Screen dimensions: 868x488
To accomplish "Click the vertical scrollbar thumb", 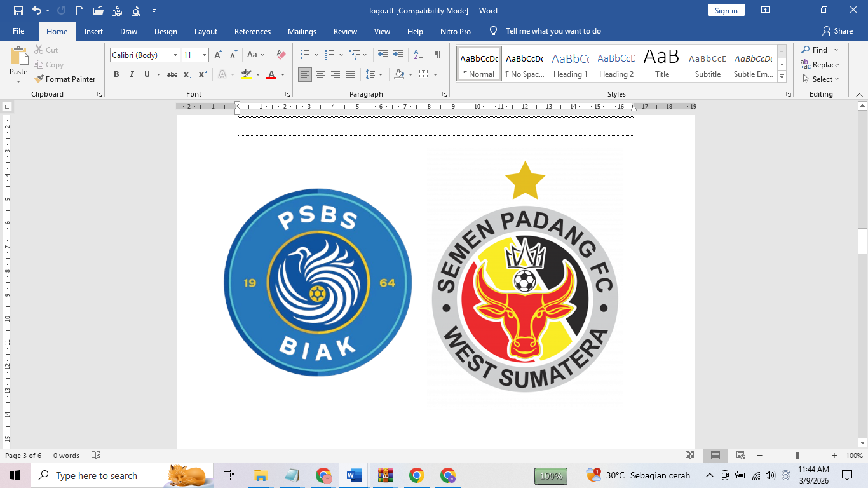I will [x=862, y=241].
